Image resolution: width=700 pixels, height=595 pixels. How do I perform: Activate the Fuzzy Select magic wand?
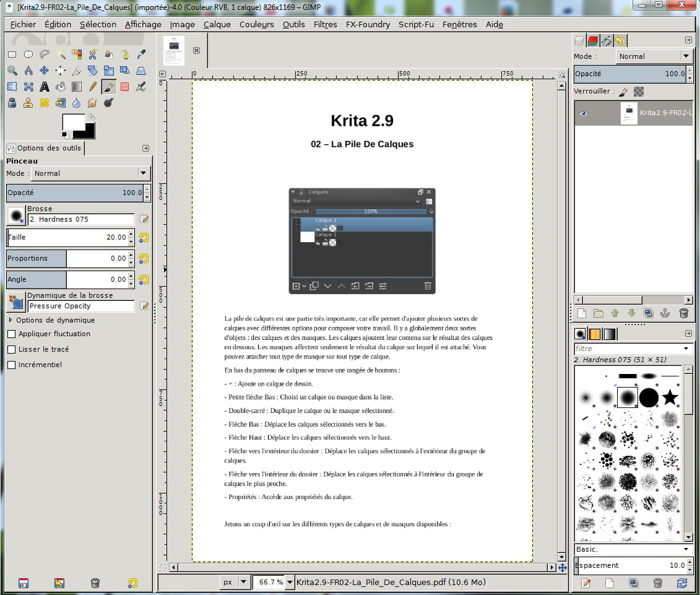[x=60, y=54]
